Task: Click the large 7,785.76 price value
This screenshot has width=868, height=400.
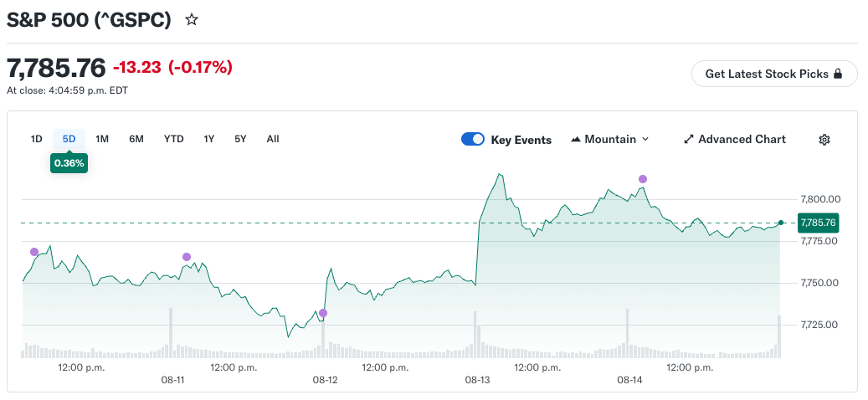Action: pyautogui.click(x=56, y=68)
